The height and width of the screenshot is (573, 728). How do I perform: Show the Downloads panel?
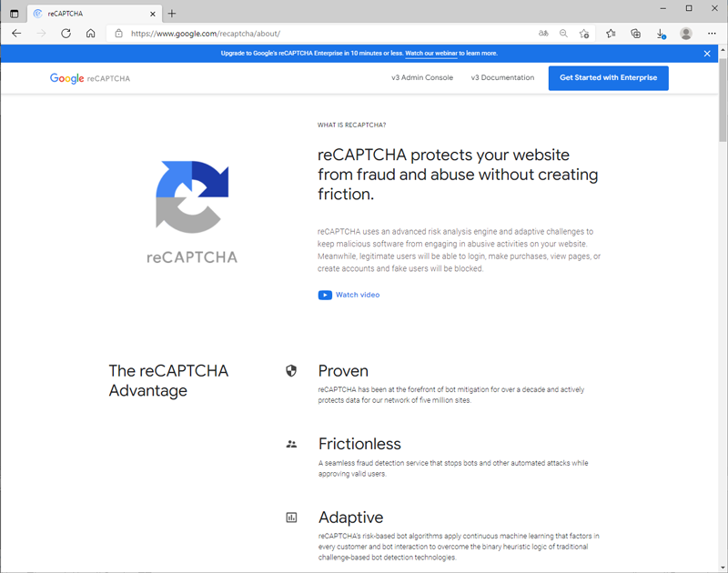[x=661, y=34]
